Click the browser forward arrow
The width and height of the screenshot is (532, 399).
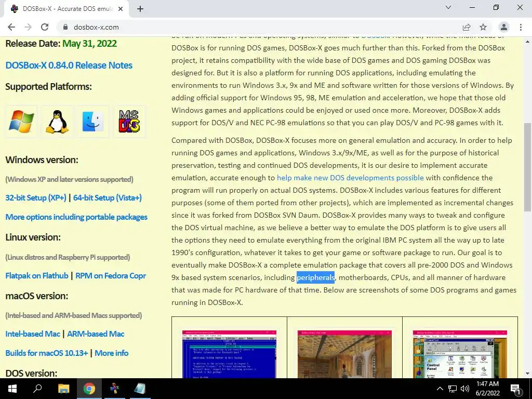click(28, 27)
